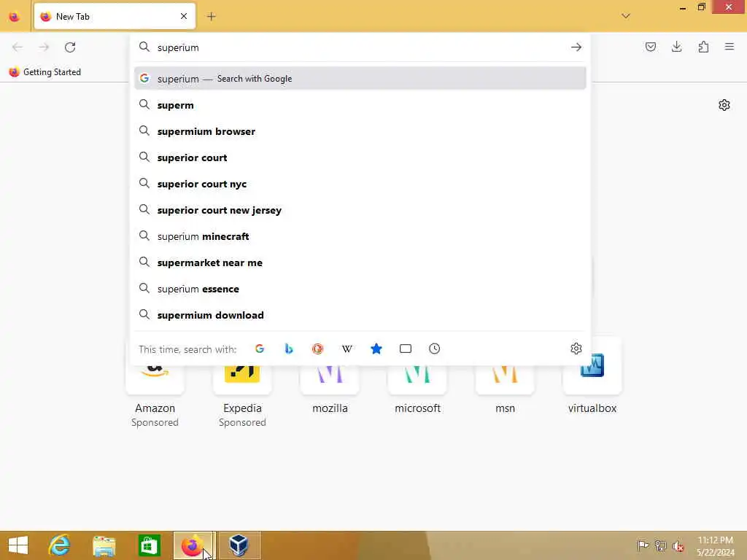The image size is (747, 560).
Task: Reload the current page
Action: click(x=70, y=47)
